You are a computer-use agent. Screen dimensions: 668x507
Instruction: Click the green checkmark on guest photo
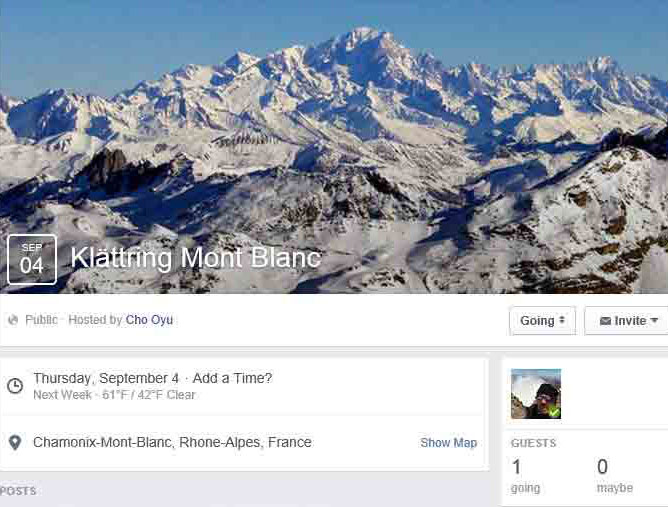[x=554, y=412]
